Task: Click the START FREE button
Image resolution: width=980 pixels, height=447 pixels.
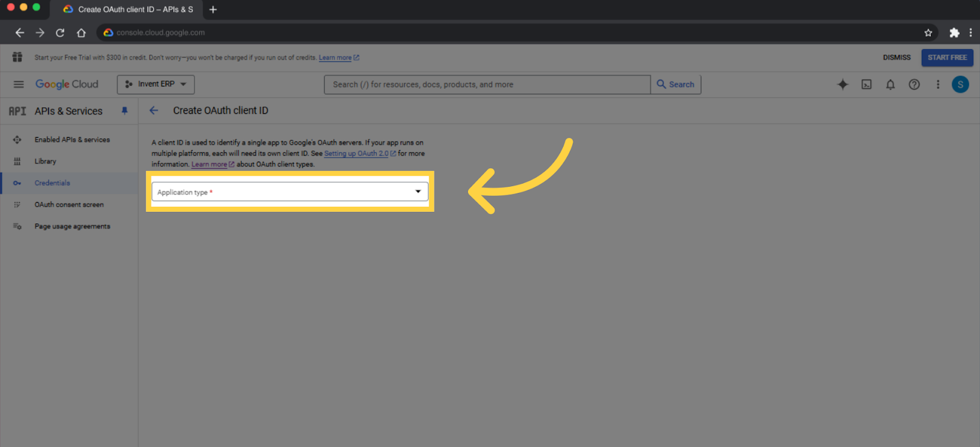Action: (947, 58)
